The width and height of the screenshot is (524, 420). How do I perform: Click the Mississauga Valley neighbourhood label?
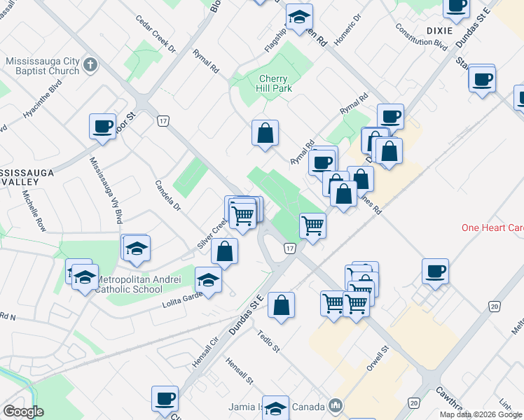coord(27,177)
